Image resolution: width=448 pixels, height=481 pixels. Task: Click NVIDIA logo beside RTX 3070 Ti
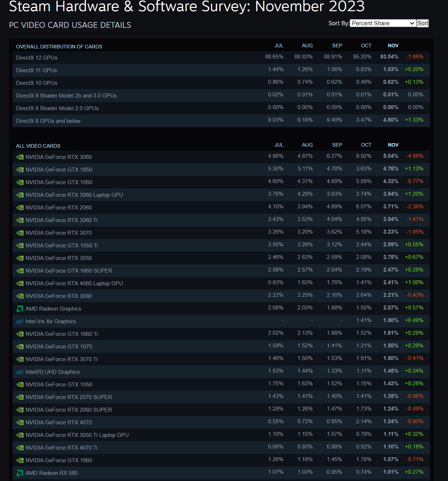(x=20, y=359)
